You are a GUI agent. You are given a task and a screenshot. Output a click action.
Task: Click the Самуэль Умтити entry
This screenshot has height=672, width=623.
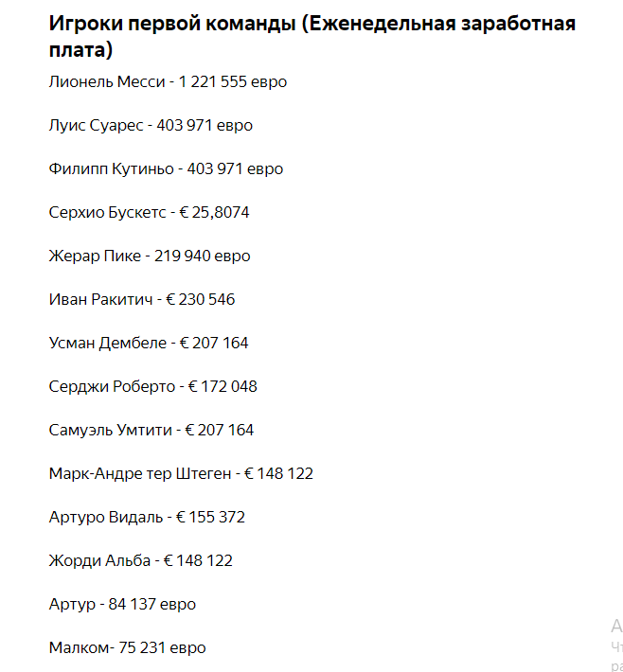pyautogui.click(x=151, y=430)
